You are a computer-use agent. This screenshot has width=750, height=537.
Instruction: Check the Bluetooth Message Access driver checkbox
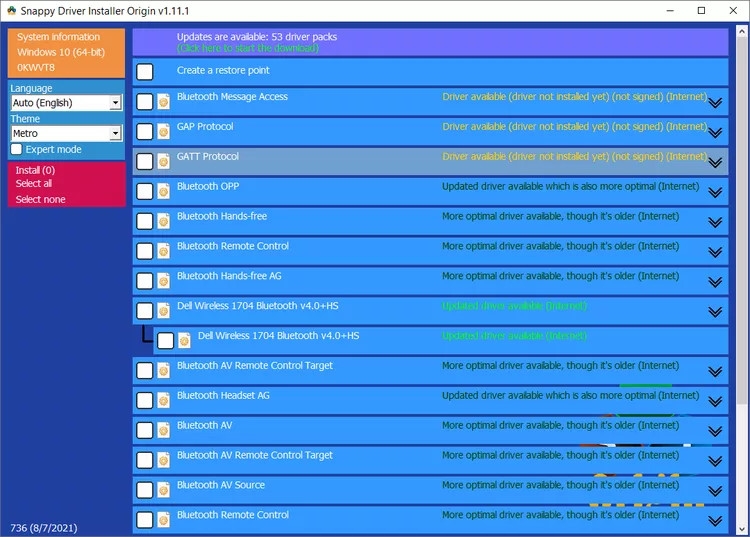[144, 101]
